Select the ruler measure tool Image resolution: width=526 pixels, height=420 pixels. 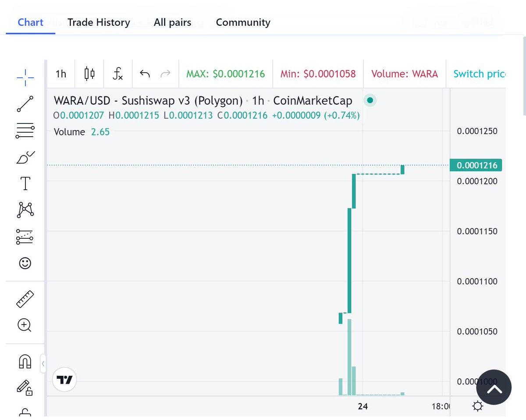coord(25,299)
